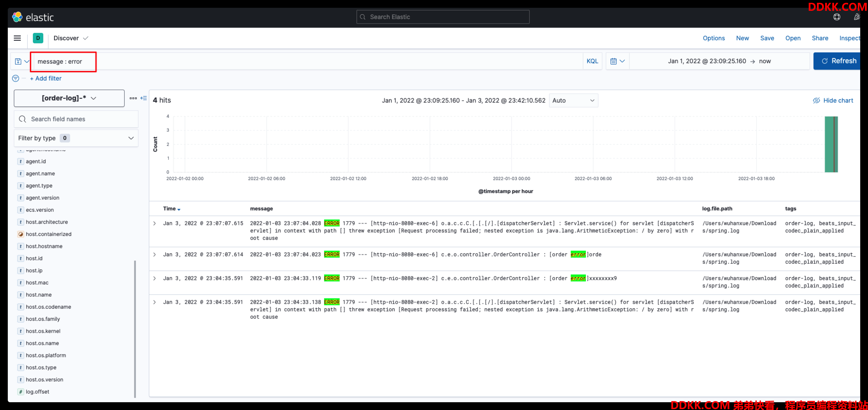Screen dimensions: 868x410
Task: Click the '4 hits' count label
Action: [x=162, y=100]
